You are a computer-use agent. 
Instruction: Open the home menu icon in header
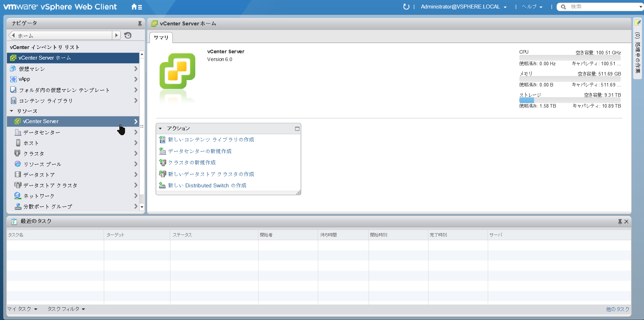coord(137,7)
